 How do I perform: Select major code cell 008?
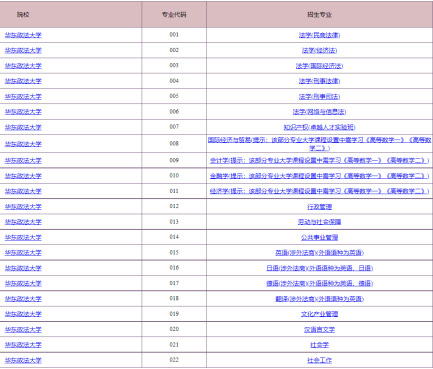174,144
